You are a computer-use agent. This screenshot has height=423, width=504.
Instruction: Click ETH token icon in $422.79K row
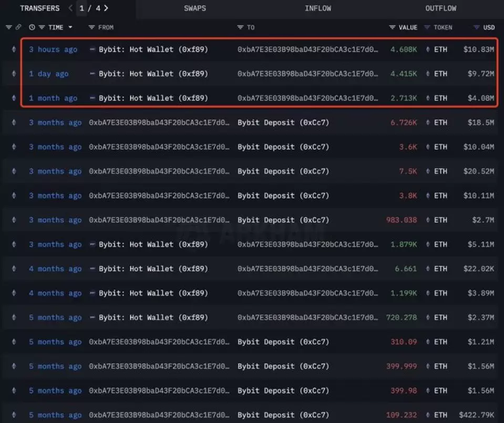(428, 415)
